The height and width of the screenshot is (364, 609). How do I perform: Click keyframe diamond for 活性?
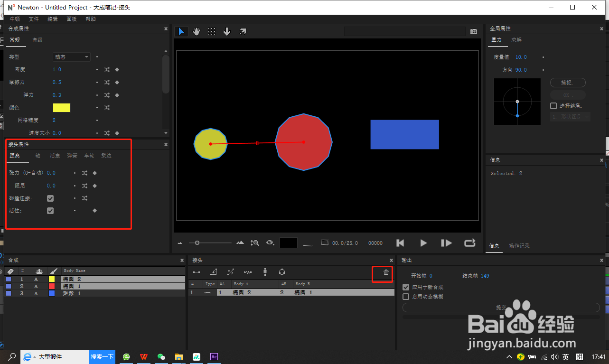[x=94, y=210]
